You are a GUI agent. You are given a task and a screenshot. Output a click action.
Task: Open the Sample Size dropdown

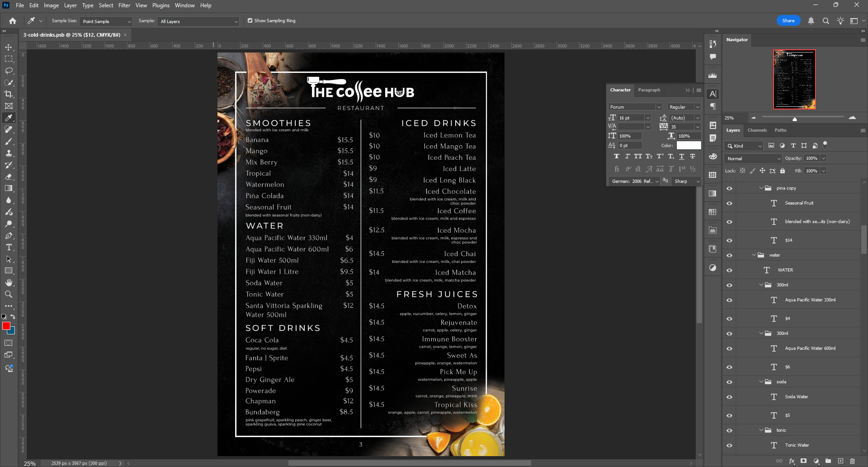106,22
